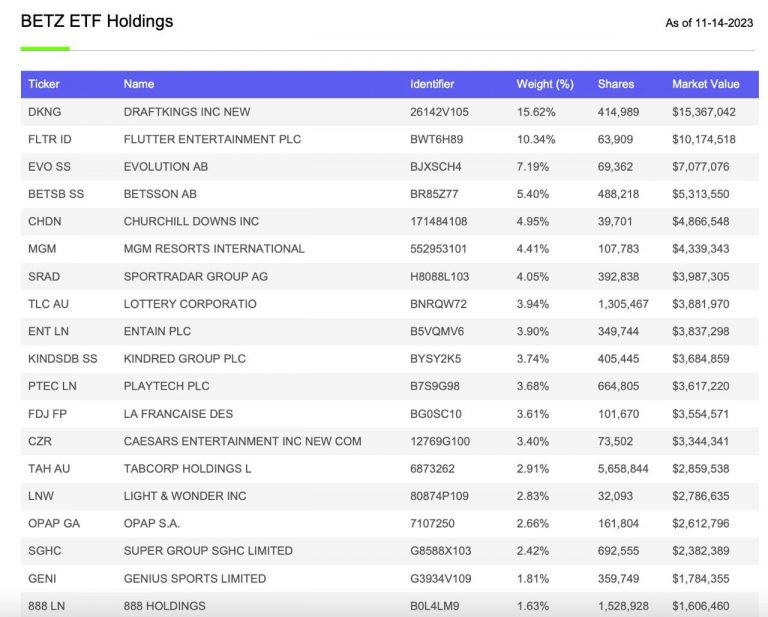Select CHURCHILL DOWNS INC name

191,222
